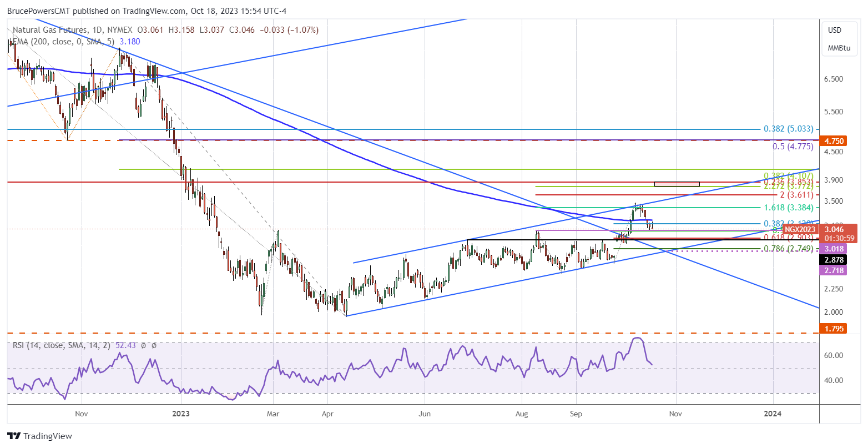868x448 pixels.
Task: Click the 2 (3.611) Fibonacci extension label
Action: [x=796, y=195]
